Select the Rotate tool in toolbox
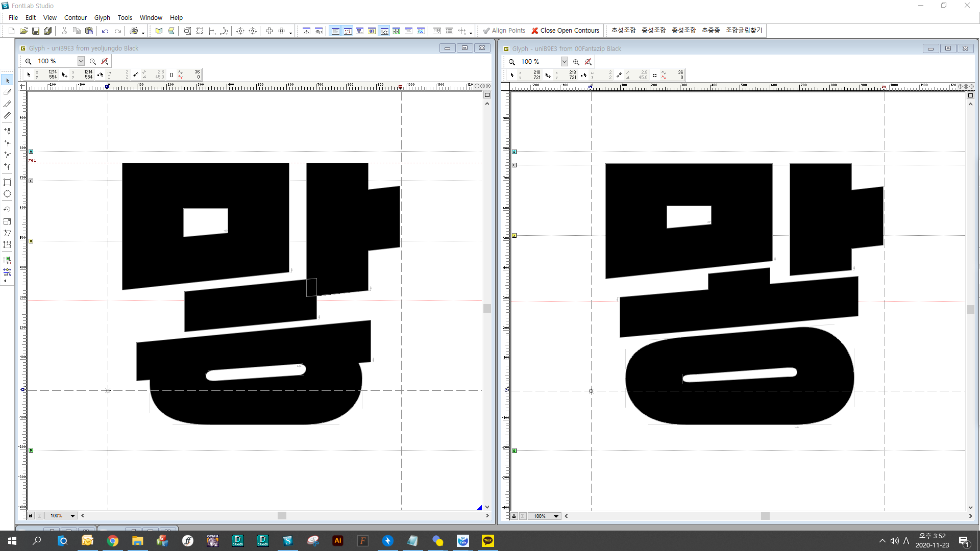980x551 pixels. point(7,210)
